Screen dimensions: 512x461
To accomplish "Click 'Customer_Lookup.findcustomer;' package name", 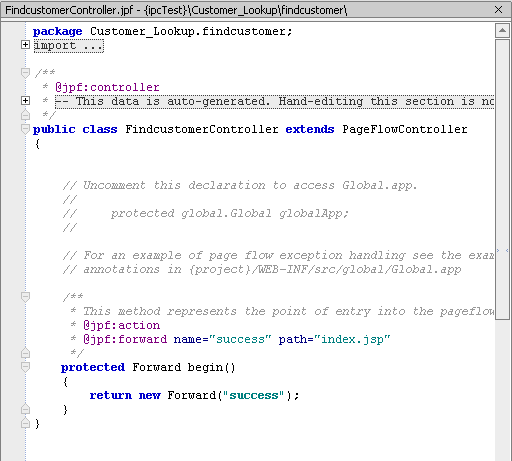I will point(191,32).
